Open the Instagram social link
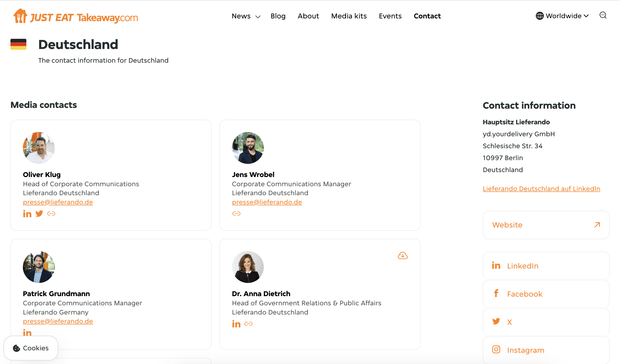 pos(546,350)
